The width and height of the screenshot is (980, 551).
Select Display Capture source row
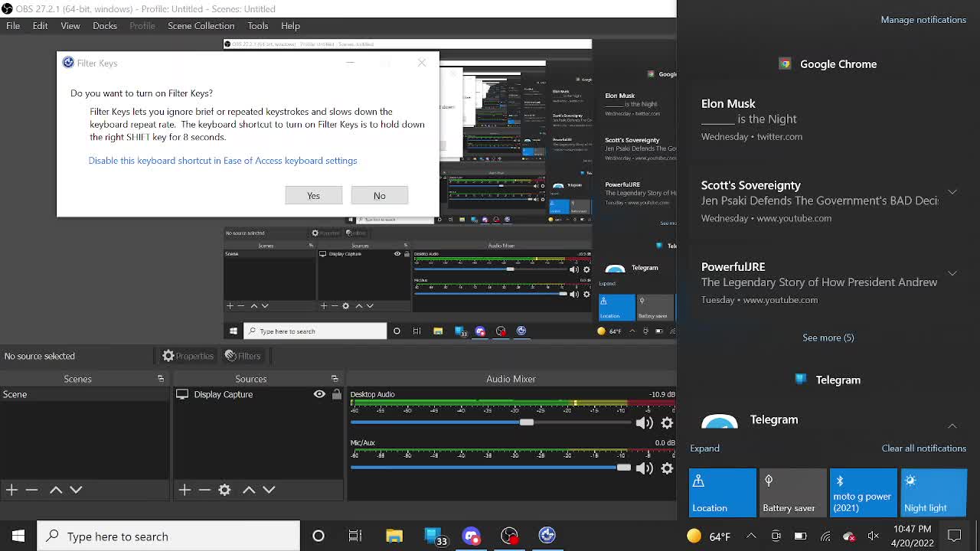coord(259,394)
